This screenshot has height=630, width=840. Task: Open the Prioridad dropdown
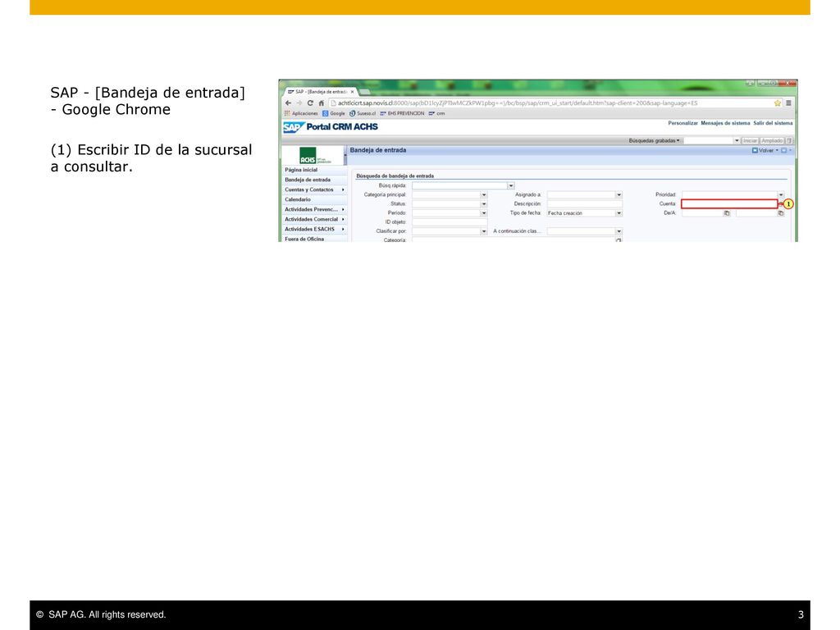point(781,195)
